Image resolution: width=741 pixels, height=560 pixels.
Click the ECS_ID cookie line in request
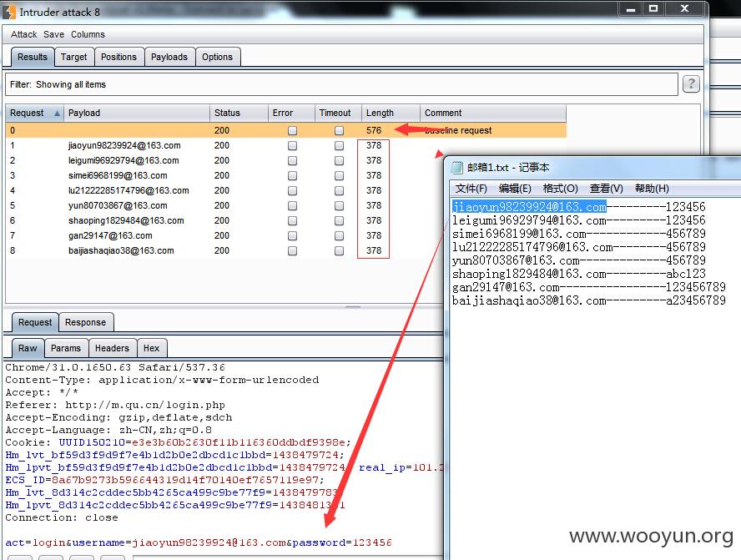click(164, 480)
